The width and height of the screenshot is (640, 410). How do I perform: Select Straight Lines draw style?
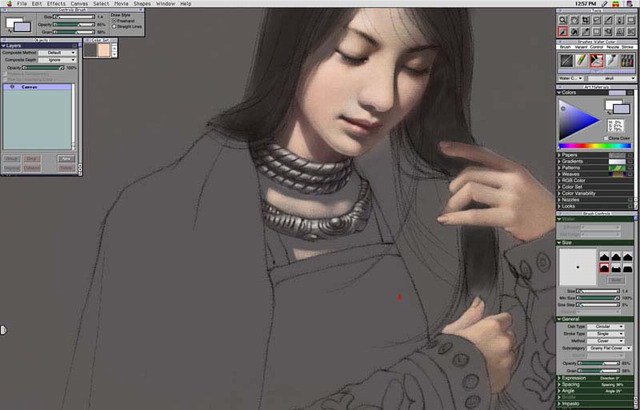(114, 26)
